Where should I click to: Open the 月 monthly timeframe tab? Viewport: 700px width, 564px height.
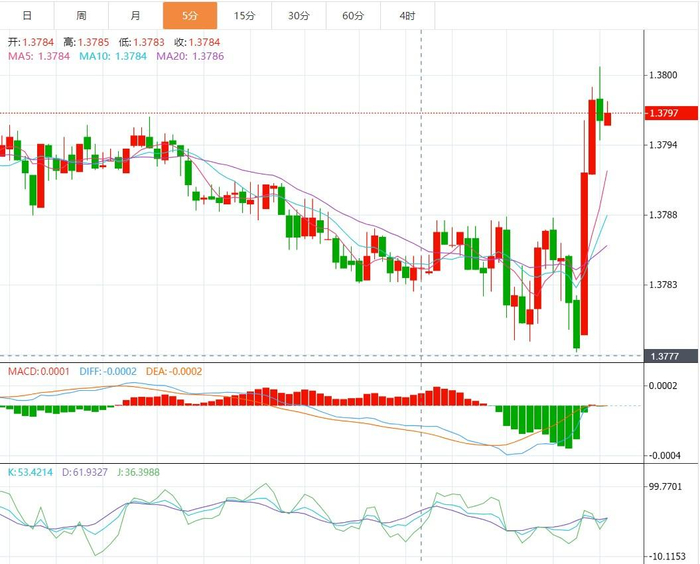tap(136, 16)
